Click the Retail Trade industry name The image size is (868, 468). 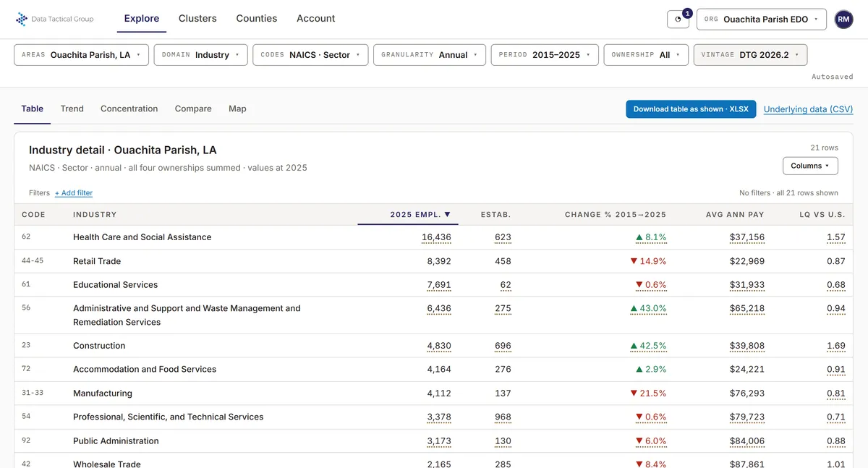click(x=97, y=261)
